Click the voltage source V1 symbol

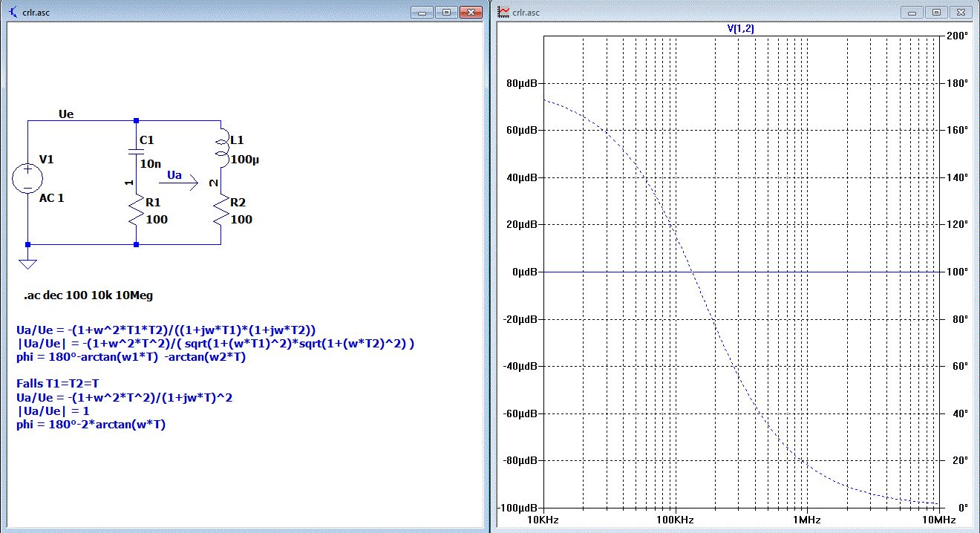click(x=27, y=179)
